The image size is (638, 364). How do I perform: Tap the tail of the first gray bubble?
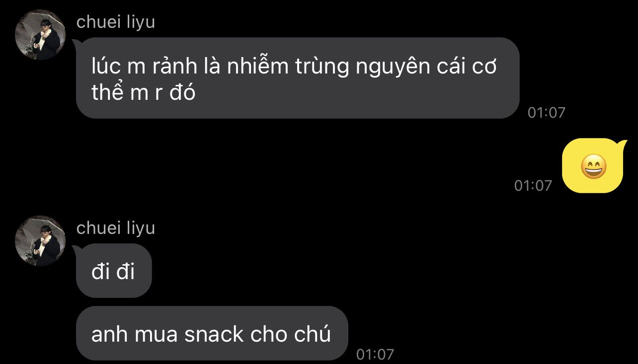(x=77, y=44)
